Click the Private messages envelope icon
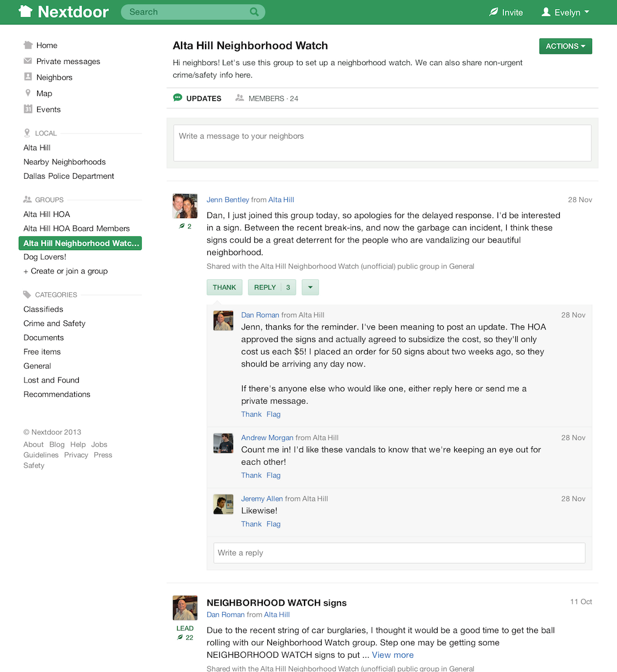The width and height of the screenshot is (617, 672). (x=28, y=61)
